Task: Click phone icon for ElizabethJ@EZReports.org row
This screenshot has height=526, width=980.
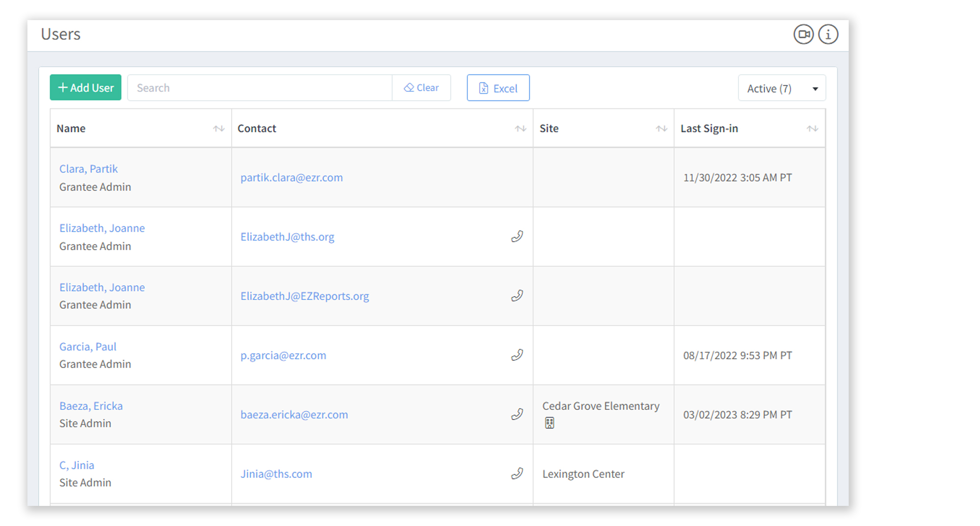Action: [517, 296]
